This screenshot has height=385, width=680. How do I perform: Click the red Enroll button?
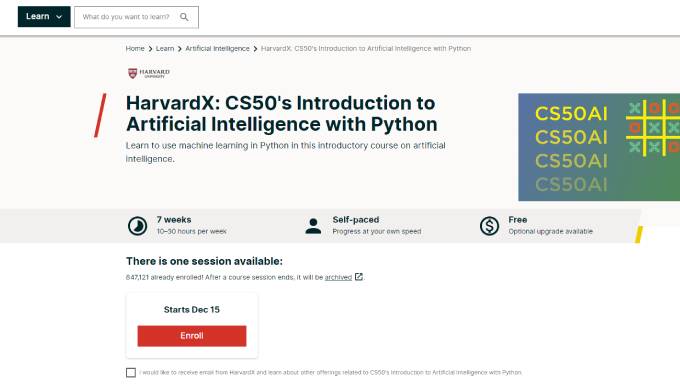click(x=192, y=336)
